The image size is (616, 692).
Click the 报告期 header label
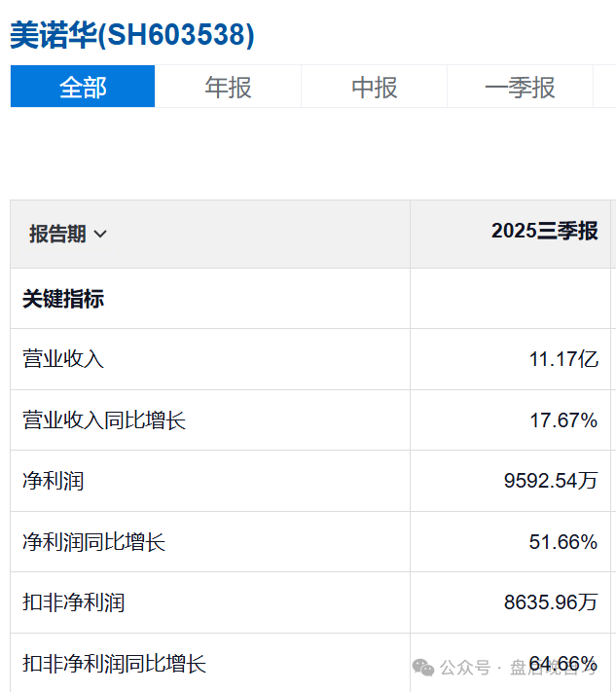(57, 234)
